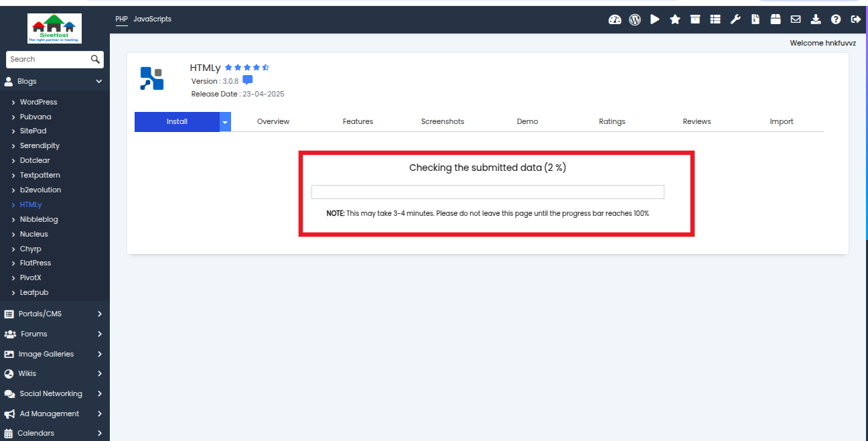Open the control panel dashboard gauge icon
The image size is (868, 441).
click(615, 19)
